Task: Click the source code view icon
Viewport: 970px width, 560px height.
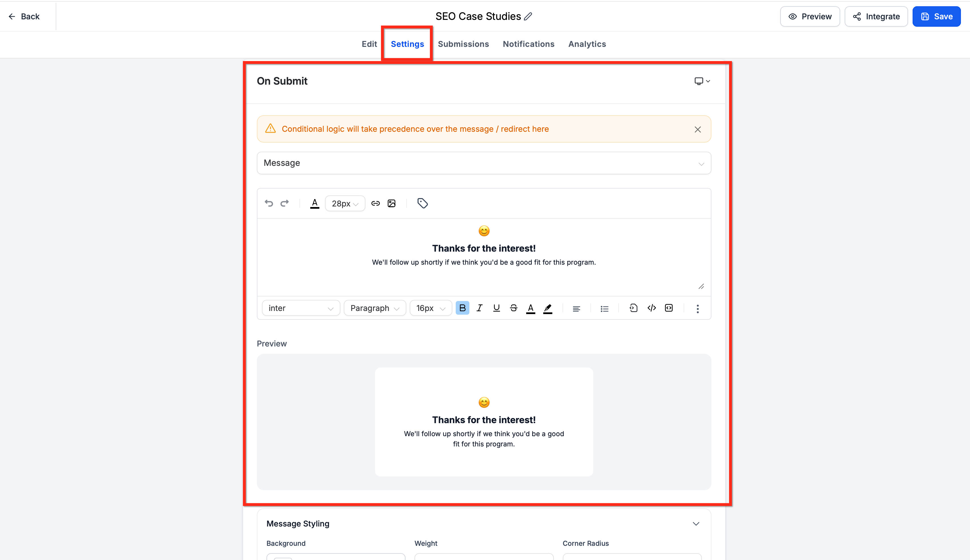Action: 651,308
